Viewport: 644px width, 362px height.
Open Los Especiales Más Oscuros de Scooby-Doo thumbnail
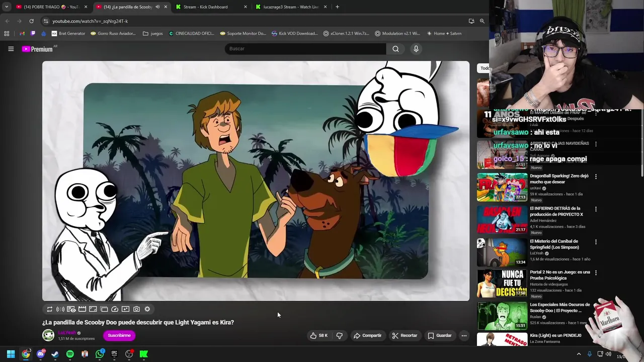click(x=502, y=316)
